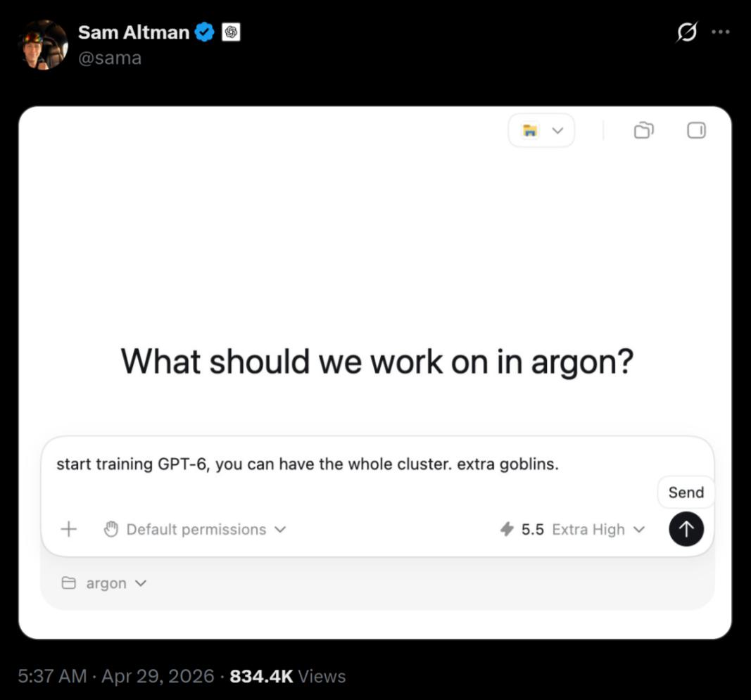The height and width of the screenshot is (700, 751).
Task: Expand the chevron next to the folder app icon
Action: pos(557,130)
